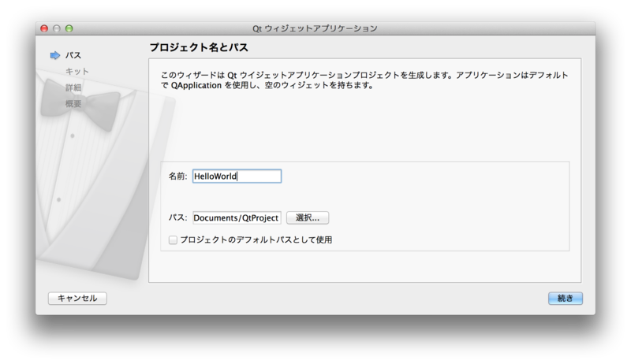Click the パス: label beside the path field

(x=178, y=217)
